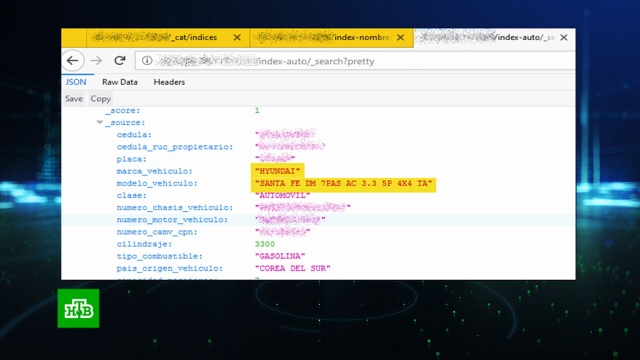Click the Copy button
Image resolution: width=640 pixels, height=360 pixels.
(101, 99)
